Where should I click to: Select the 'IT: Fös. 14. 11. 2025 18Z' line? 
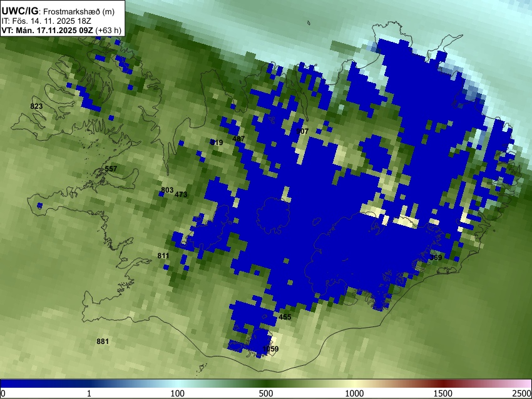[46, 21]
